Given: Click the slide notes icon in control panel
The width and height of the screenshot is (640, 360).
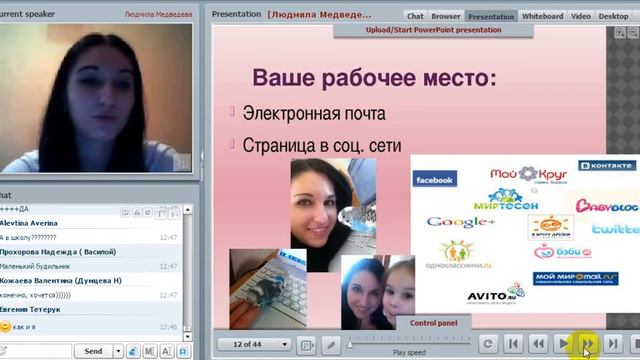Looking at the screenshot, I should (307, 345).
